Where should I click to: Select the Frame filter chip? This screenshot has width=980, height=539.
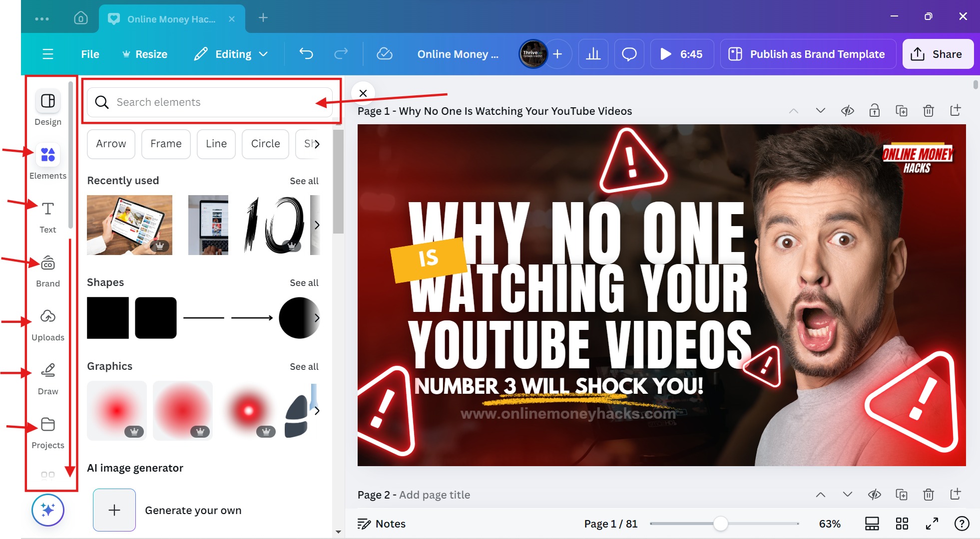point(166,144)
